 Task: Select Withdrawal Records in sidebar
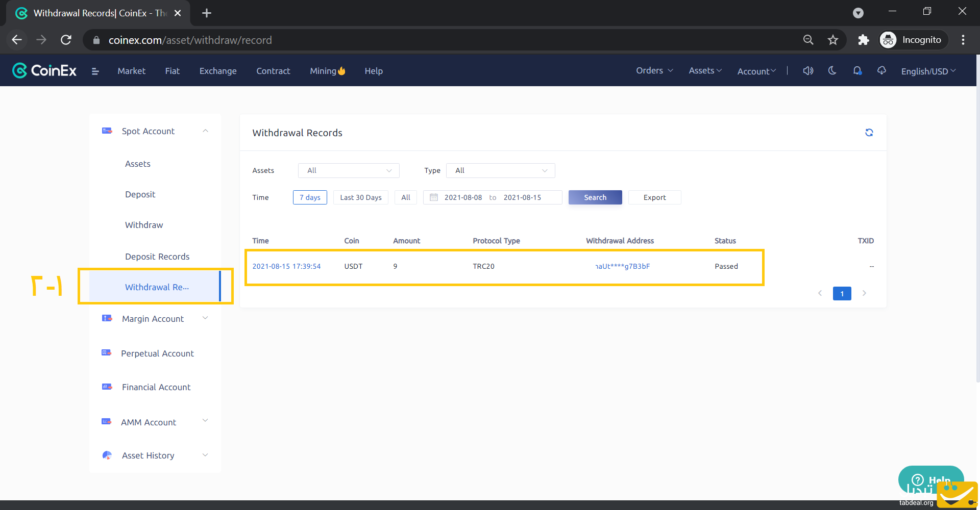coord(155,287)
